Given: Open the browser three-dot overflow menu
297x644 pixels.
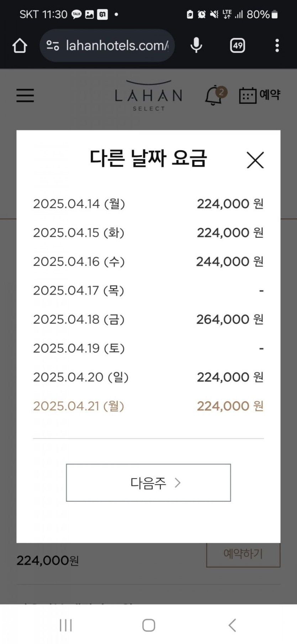Looking at the screenshot, I should coord(277,46).
